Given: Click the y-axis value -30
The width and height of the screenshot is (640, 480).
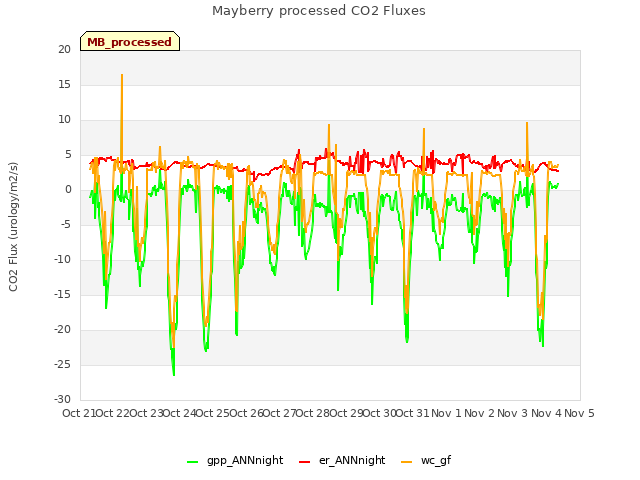Looking at the screenshot, I should pos(63,400).
